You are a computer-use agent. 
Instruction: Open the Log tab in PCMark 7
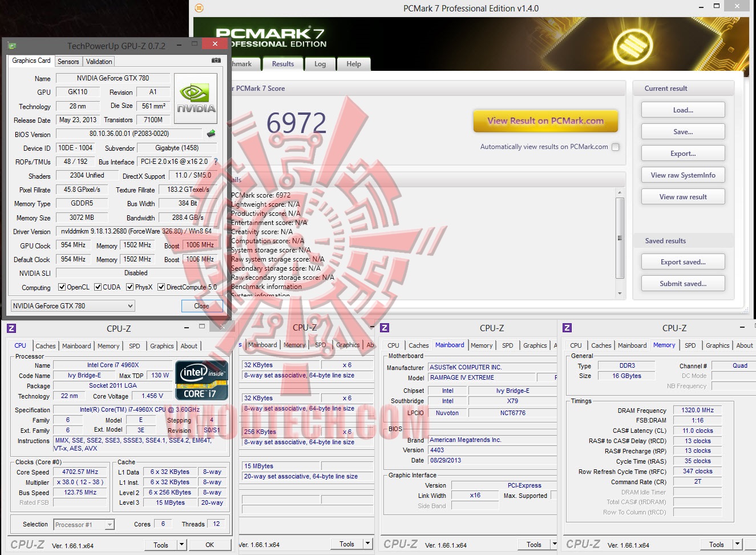tap(320, 64)
